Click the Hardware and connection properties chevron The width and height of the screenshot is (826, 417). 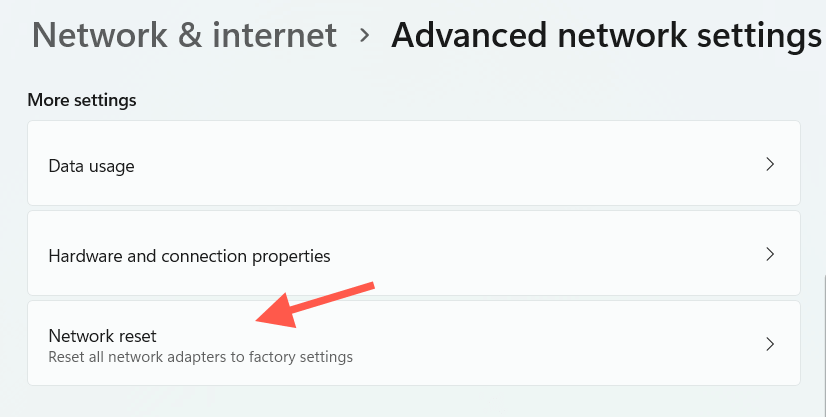pyautogui.click(x=770, y=254)
